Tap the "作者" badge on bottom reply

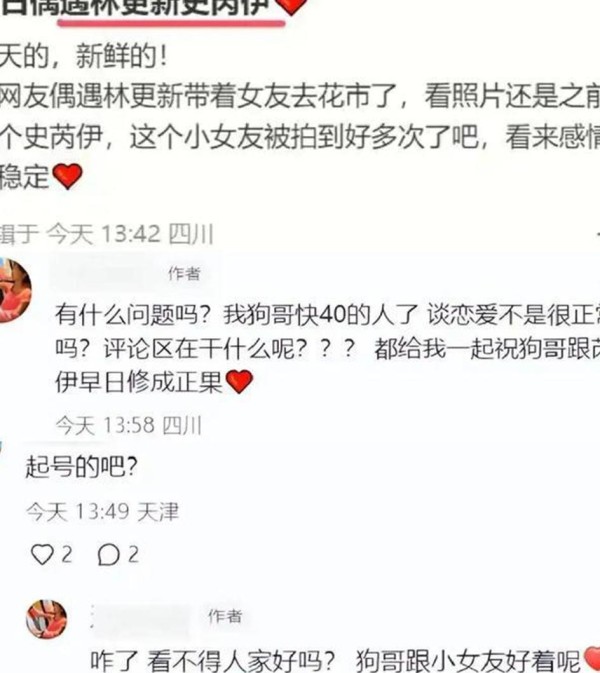tap(225, 616)
